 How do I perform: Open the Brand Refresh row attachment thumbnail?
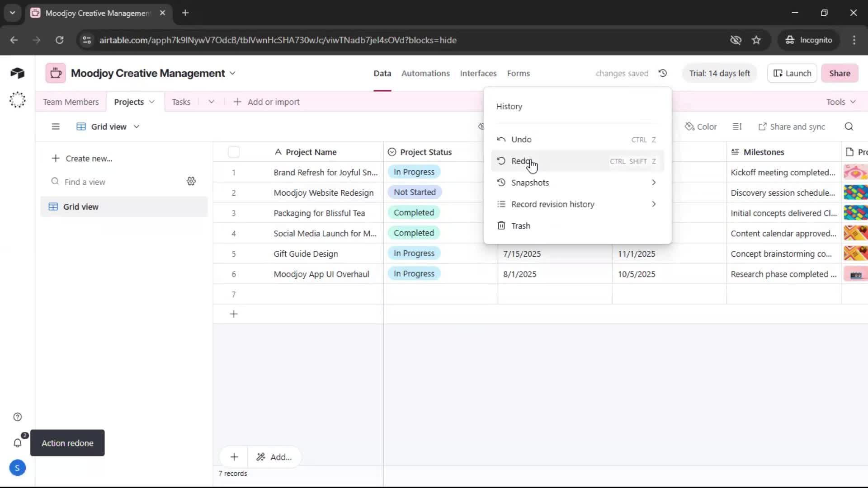[x=855, y=172]
